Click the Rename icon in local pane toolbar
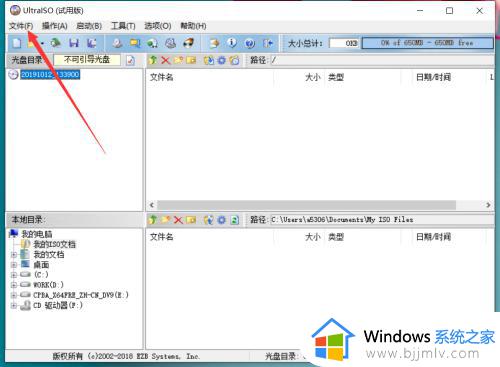500x367 pixels. tap(191, 220)
